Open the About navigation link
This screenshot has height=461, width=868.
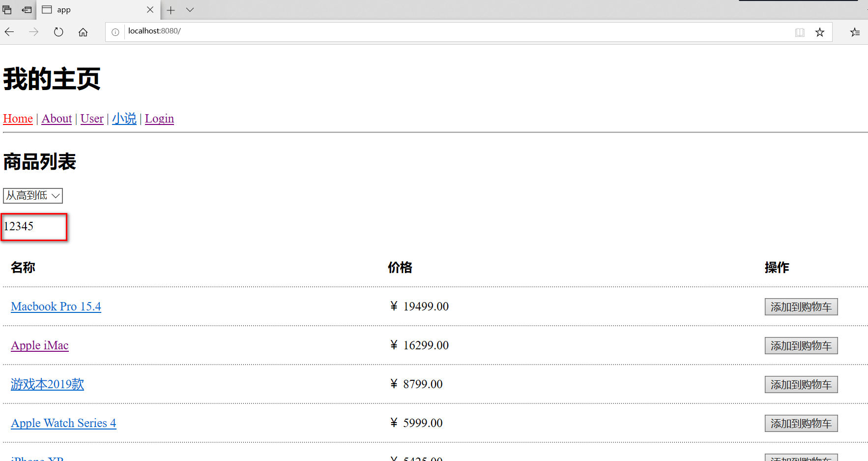[x=57, y=119]
